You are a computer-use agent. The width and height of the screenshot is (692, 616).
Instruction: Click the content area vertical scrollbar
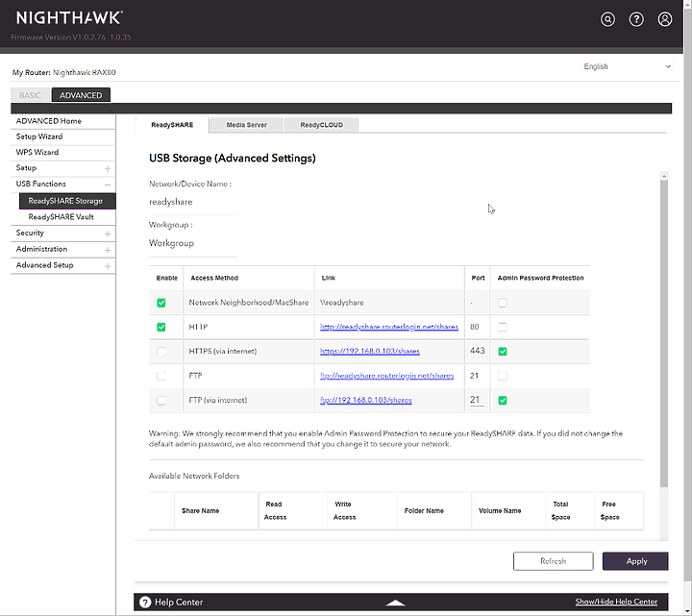pyautogui.click(x=664, y=334)
